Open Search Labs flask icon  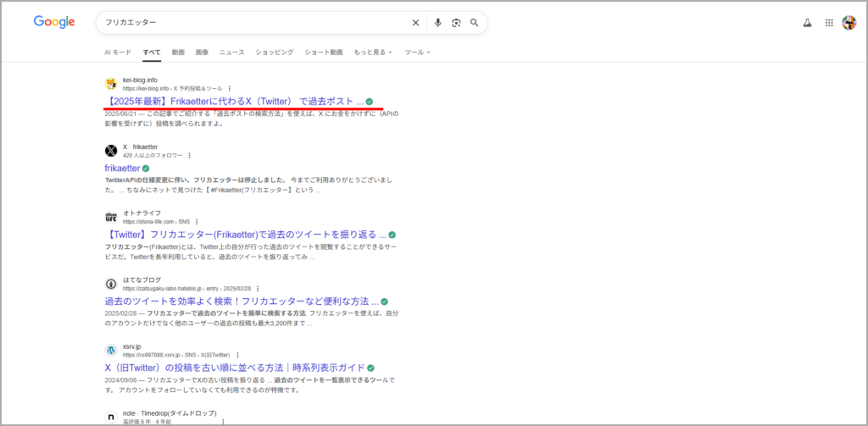[807, 23]
